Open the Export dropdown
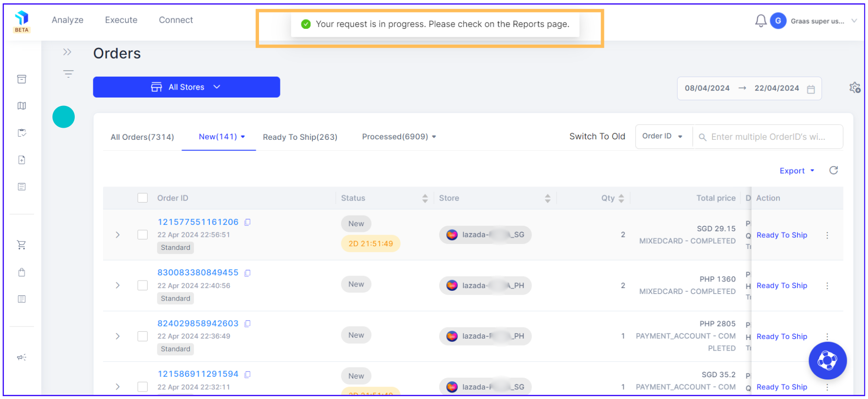The image size is (868, 399). pos(797,171)
